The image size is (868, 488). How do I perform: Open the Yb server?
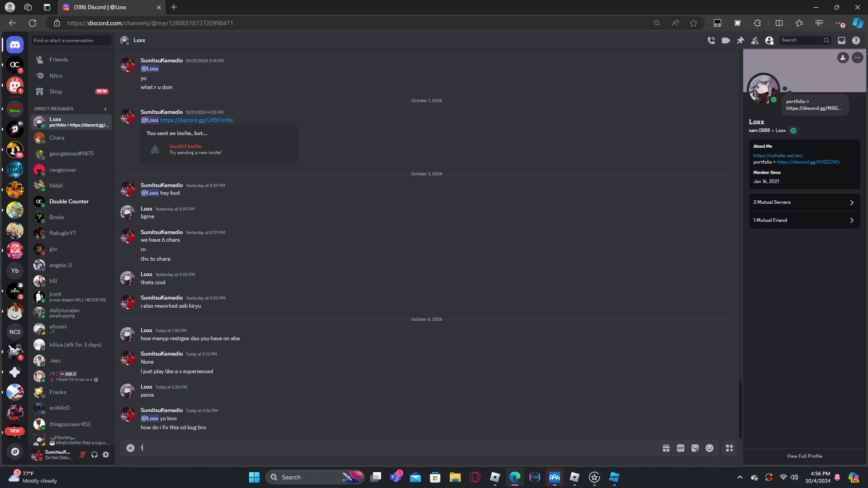tap(15, 271)
